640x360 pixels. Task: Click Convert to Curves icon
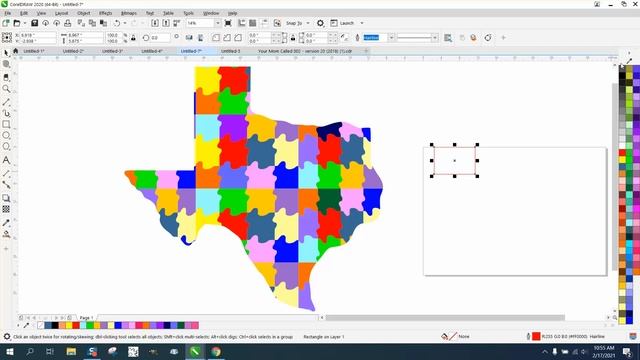[488, 38]
